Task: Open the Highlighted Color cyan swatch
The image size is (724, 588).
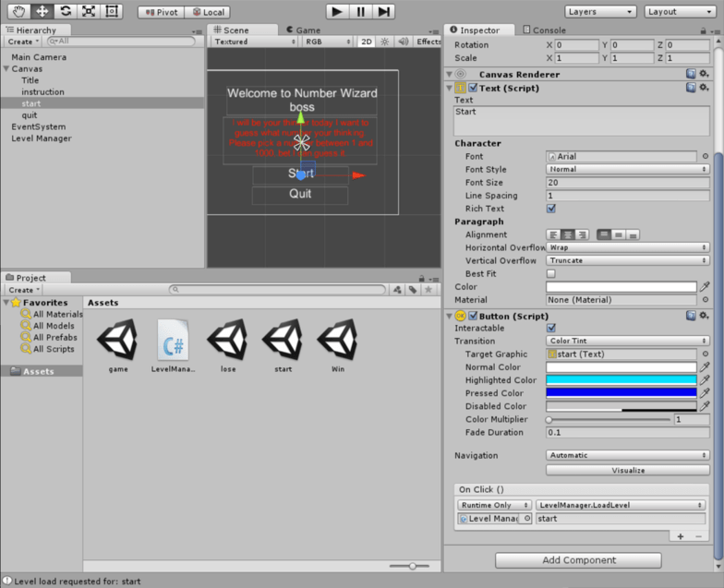Action: (621, 380)
